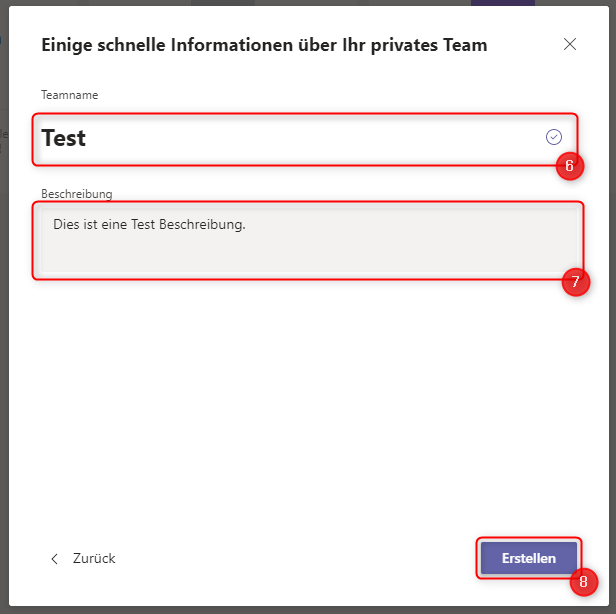616x614 pixels.
Task: Click the Zurück link
Action: [x=94, y=559]
